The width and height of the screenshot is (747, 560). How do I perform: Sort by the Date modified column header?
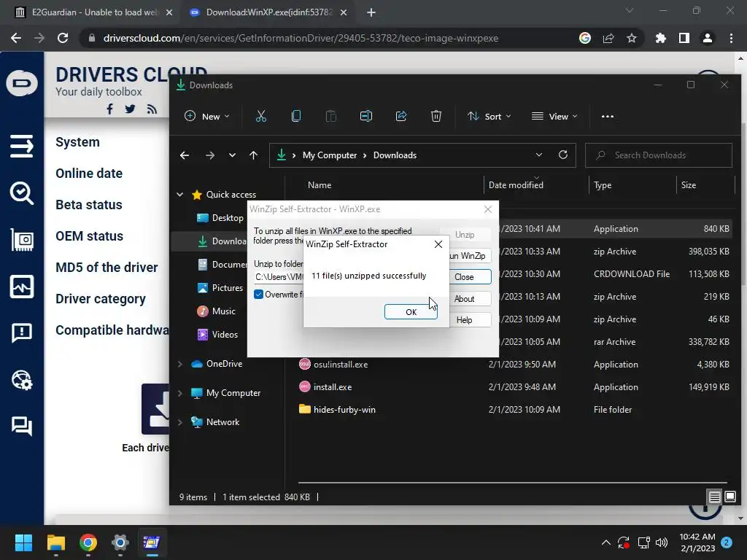[516, 185]
